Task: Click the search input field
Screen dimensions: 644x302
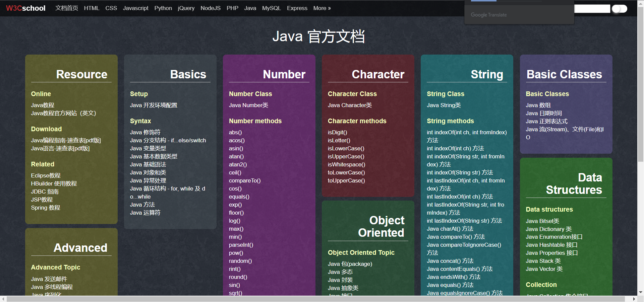Action: (x=592, y=9)
